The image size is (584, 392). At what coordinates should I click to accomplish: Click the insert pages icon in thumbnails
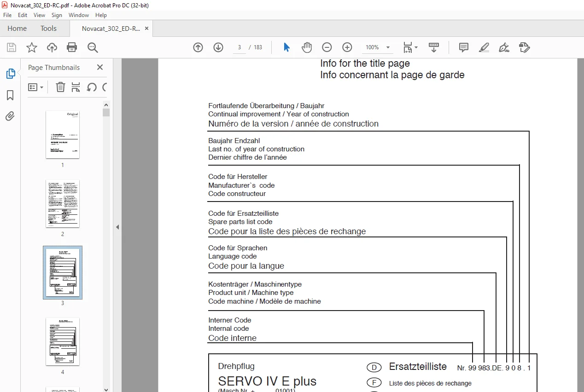76,87
